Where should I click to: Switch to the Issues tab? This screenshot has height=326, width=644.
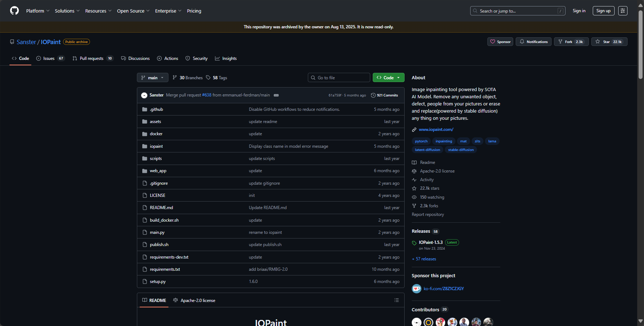pyautogui.click(x=51, y=58)
